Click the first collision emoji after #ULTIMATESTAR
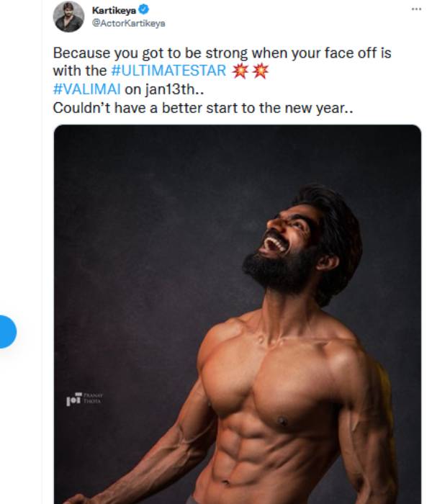The width and height of the screenshot is (432, 504). (238, 71)
